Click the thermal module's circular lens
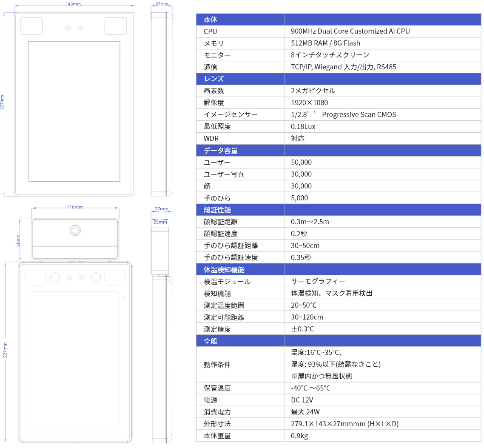This screenshot has width=484, height=448. [x=75, y=230]
